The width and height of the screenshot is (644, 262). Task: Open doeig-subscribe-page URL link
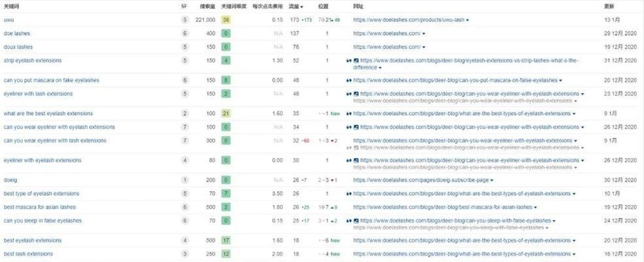pyautogui.click(x=421, y=180)
